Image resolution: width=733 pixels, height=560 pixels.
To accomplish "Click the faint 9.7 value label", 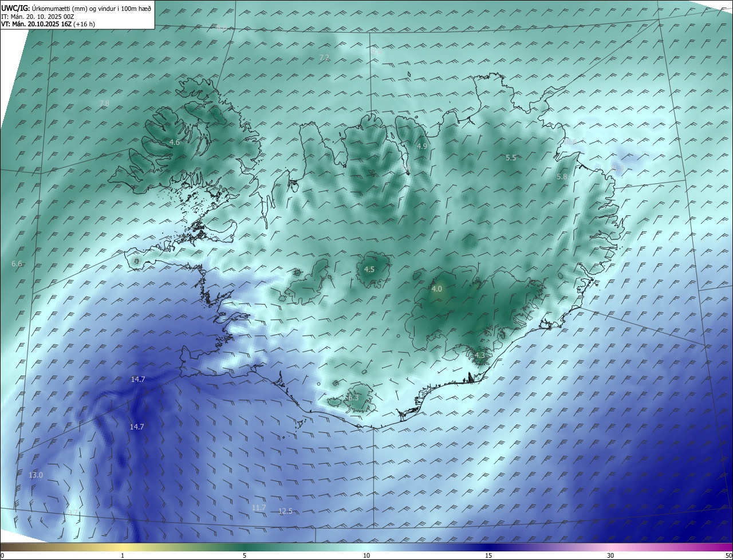I will [x=73, y=512].
